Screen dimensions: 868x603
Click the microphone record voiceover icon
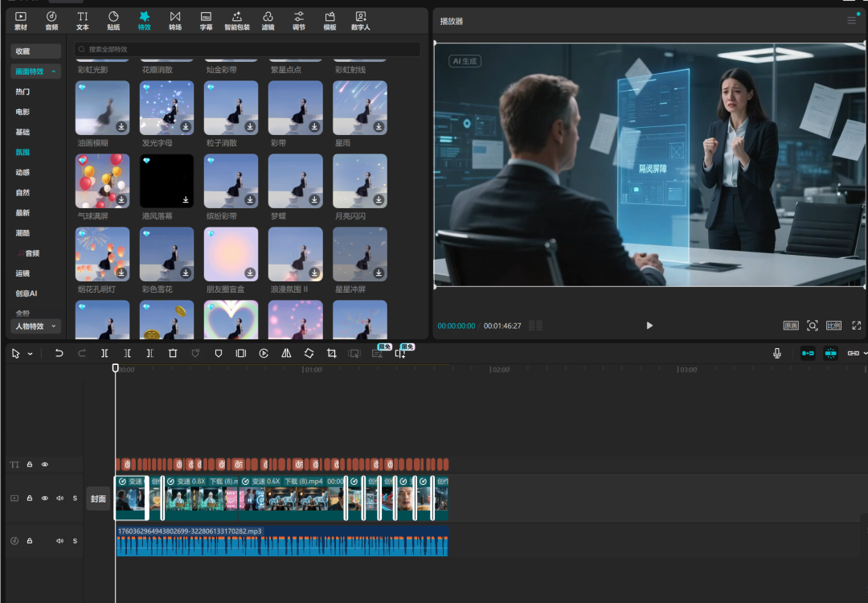point(777,354)
